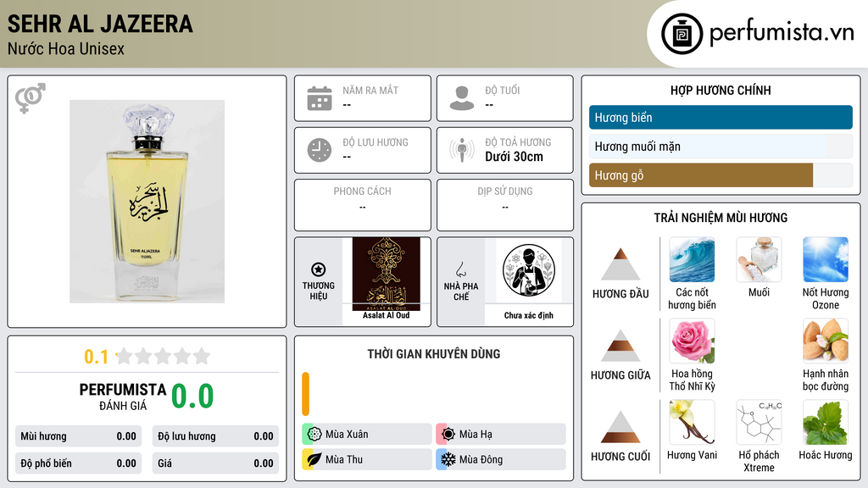Click the calendar icon for Năm ra mắt
Viewport: 868px width, 488px height.
(x=320, y=98)
